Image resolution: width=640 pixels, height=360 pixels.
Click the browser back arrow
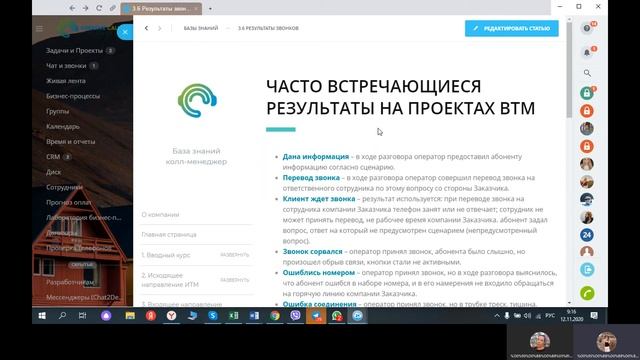coord(72,8)
